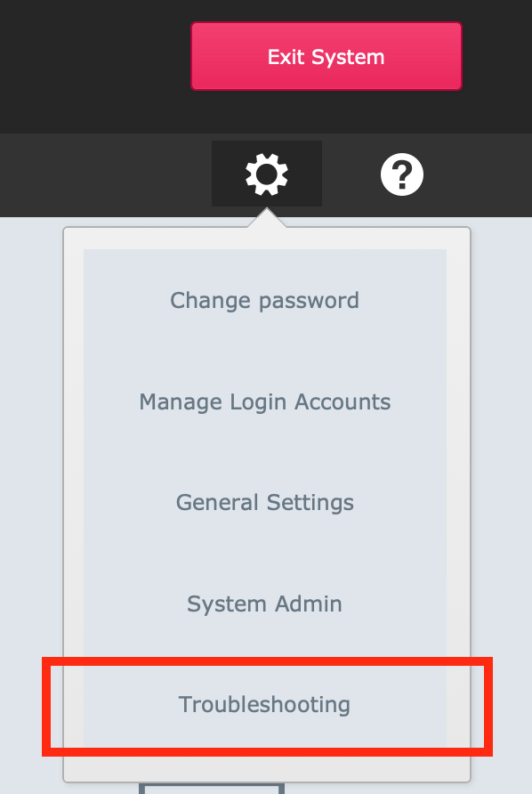The image size is (532, 794).
Task: Click the Manage Login Accounts text
Action: pos(265,402)
